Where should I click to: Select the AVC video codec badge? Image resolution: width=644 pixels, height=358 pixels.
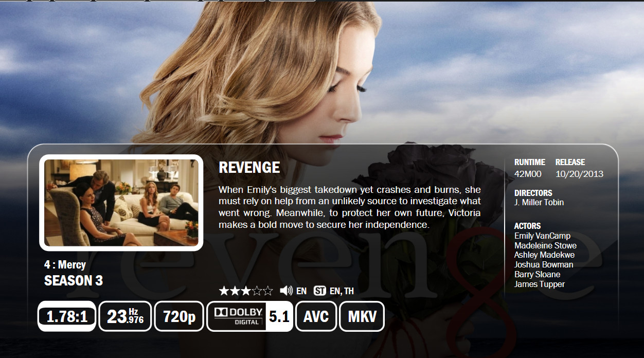pos(316,316)
